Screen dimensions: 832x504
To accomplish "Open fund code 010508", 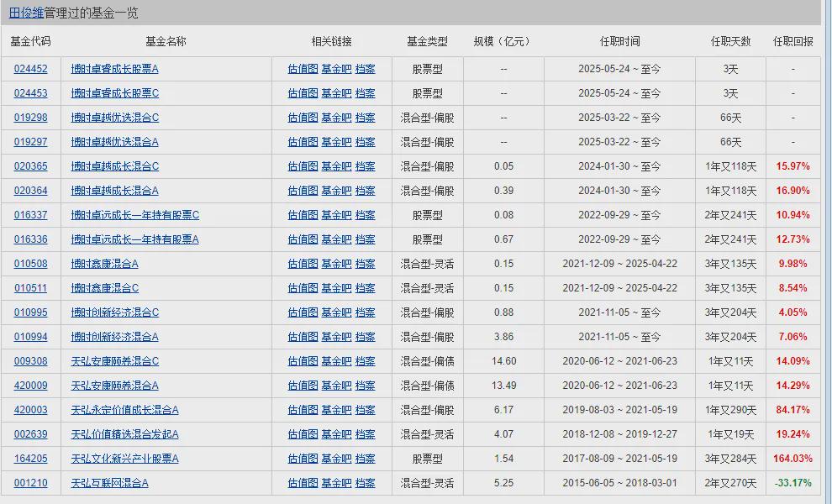I will (31, 264).
